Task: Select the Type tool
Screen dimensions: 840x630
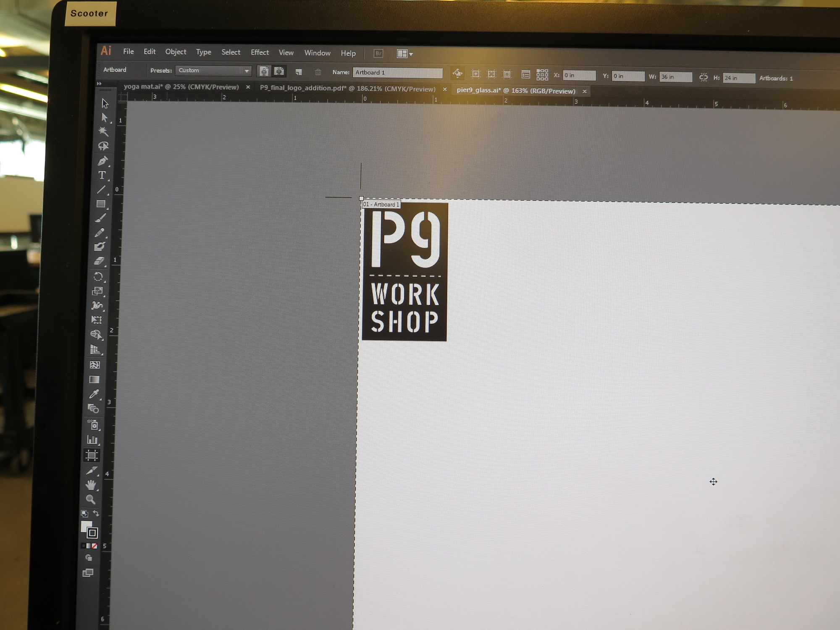Action: coord(102,175)
